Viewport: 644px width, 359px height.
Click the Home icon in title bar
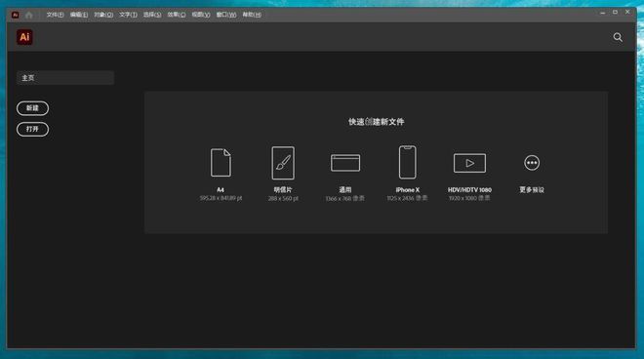tap(28, 15)
